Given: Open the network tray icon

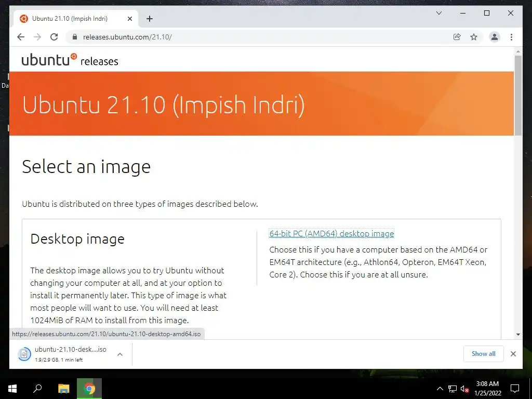Looking at the screenshot, I should [x=453, y=389].
